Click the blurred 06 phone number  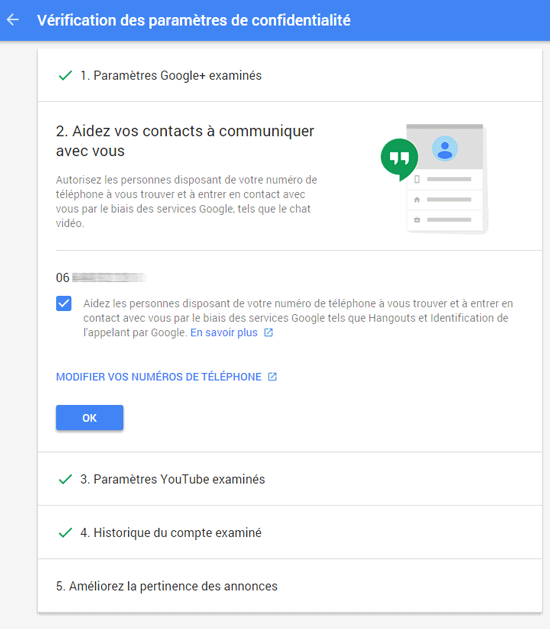click(101, 278)
